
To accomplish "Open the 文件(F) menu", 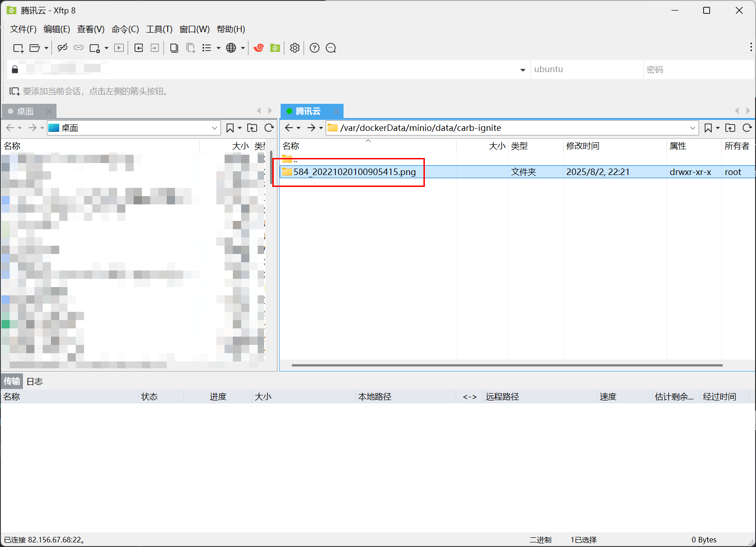I will tap(23, 29).
